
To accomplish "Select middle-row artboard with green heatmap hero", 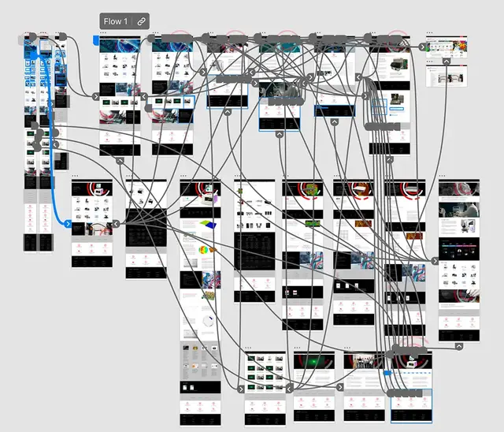I will point(302,255).
